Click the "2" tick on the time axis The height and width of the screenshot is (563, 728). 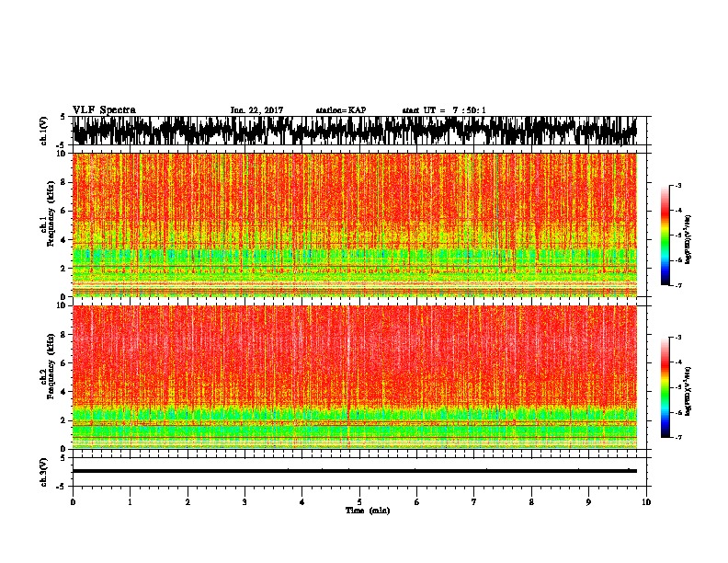[x=188, y=502]
